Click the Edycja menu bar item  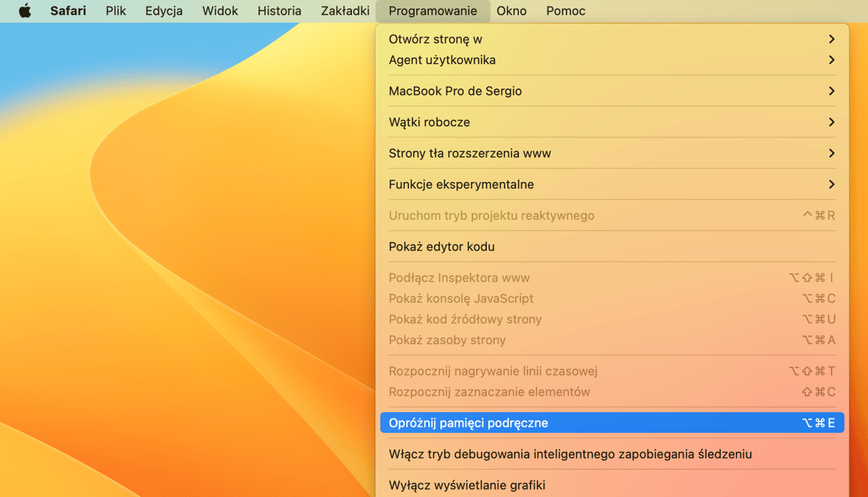(x=163, y=11)
